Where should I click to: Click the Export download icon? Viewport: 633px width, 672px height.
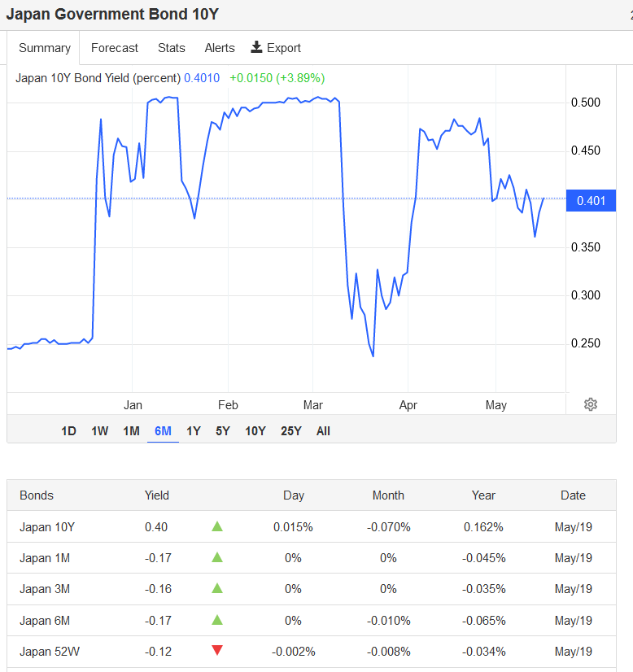pyautogui.click(x=256, y=47)
